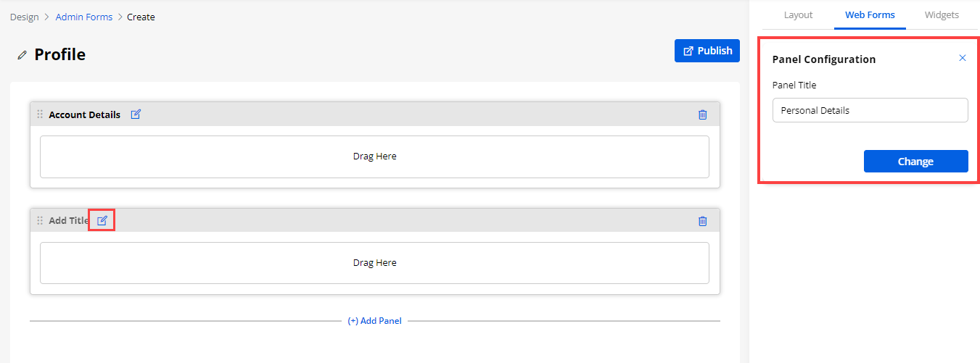Delete the Account Details panel
The height and width of the screenshot is (363, 980).
(702, 114)
